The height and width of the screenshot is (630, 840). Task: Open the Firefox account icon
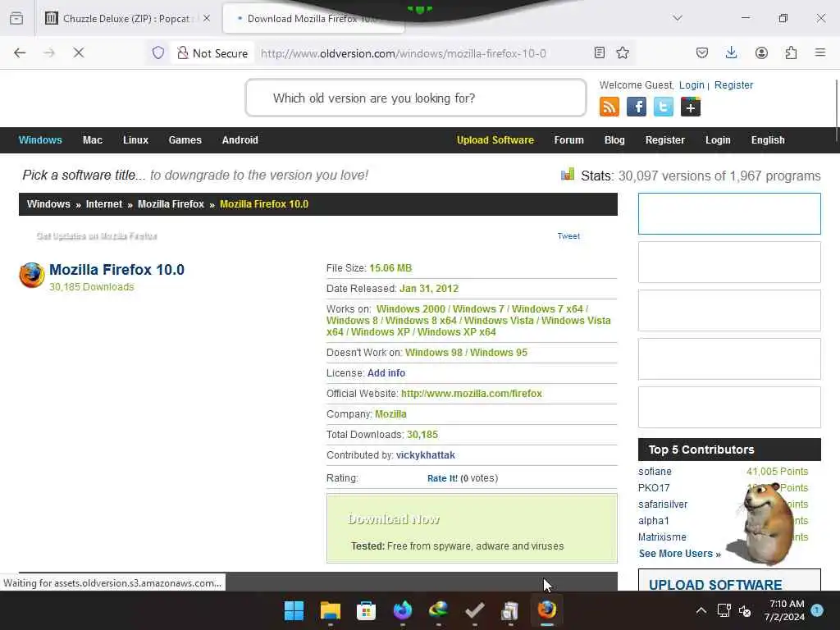tap(761, 52)
